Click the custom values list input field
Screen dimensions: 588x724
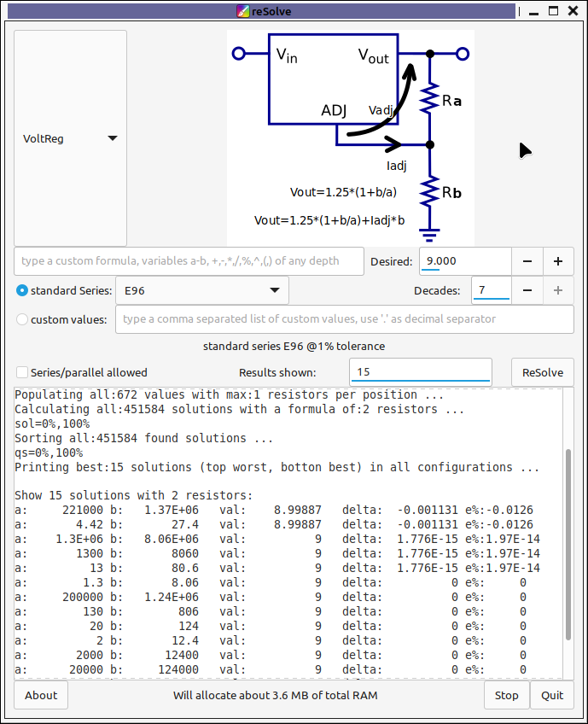tap(344, 319)
